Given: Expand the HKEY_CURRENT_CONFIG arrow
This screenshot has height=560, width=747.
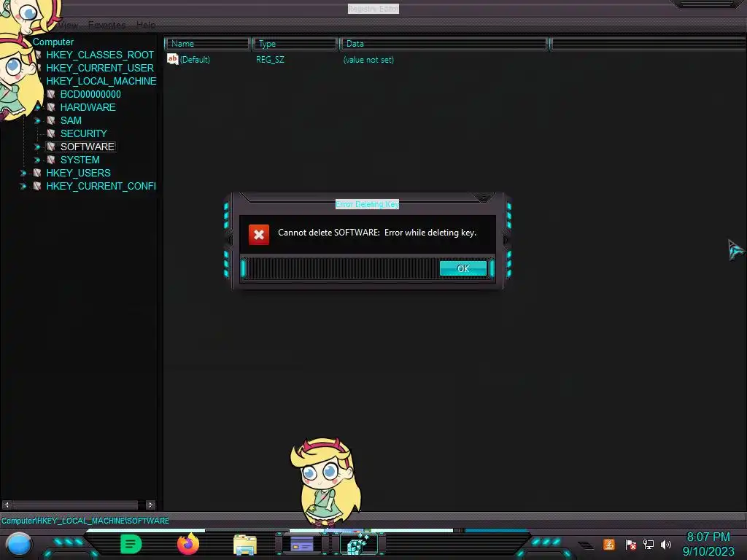Looking at the screenshot, I should tap(23, 186).
